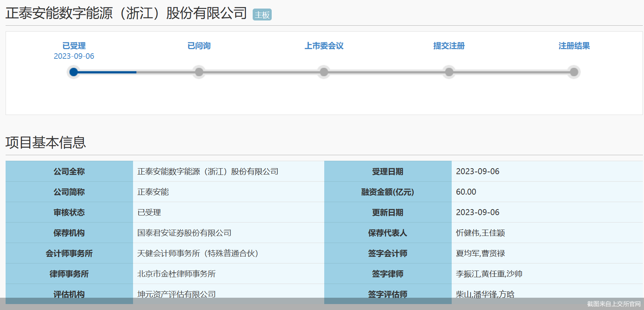644x310 pixels.
Task: Click the gray 上市委会议 progress dot
Action: click(324, 72)
